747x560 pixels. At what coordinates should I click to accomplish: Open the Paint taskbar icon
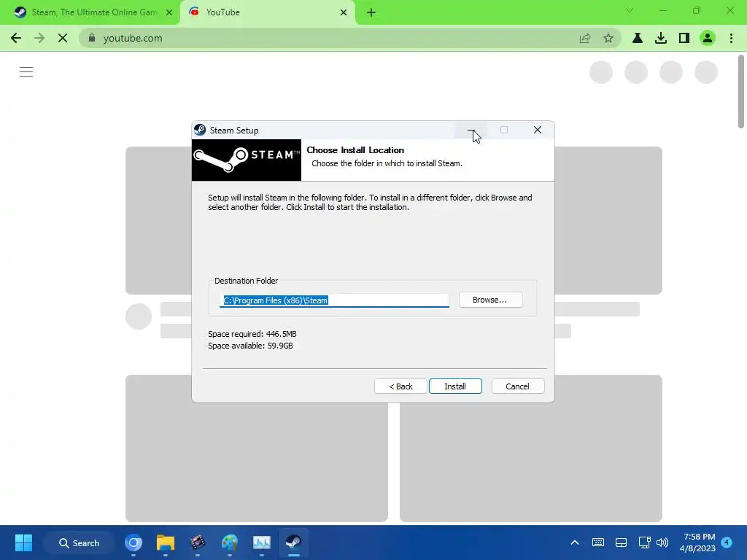pyautogui.click(x=230, y=542)
